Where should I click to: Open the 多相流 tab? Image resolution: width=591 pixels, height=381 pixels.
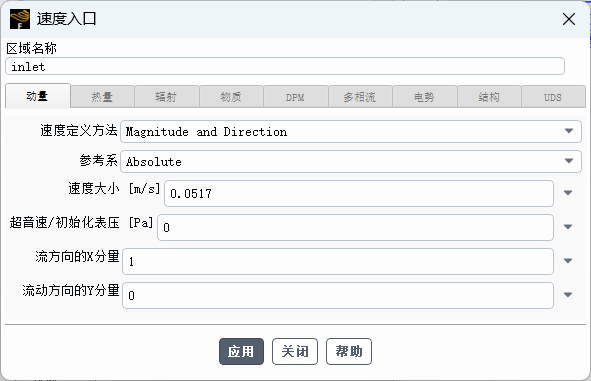(360, 97)
